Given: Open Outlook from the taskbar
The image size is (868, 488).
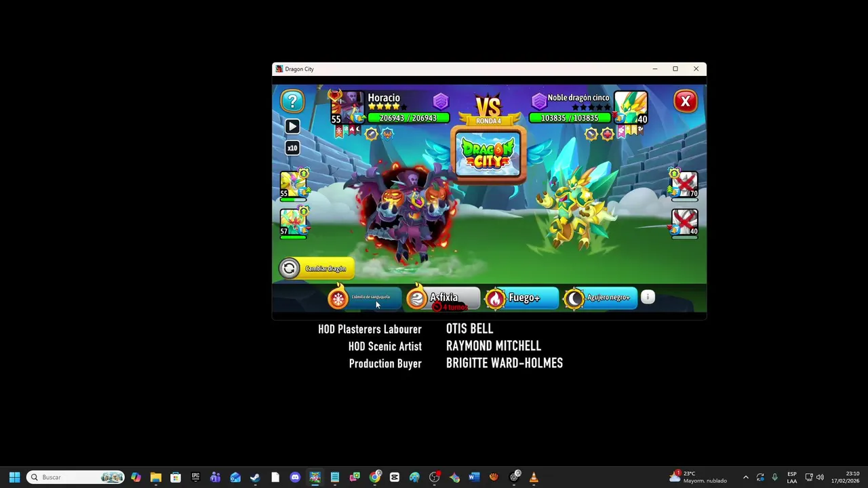Looking at the screenshot, I should 235,477.
